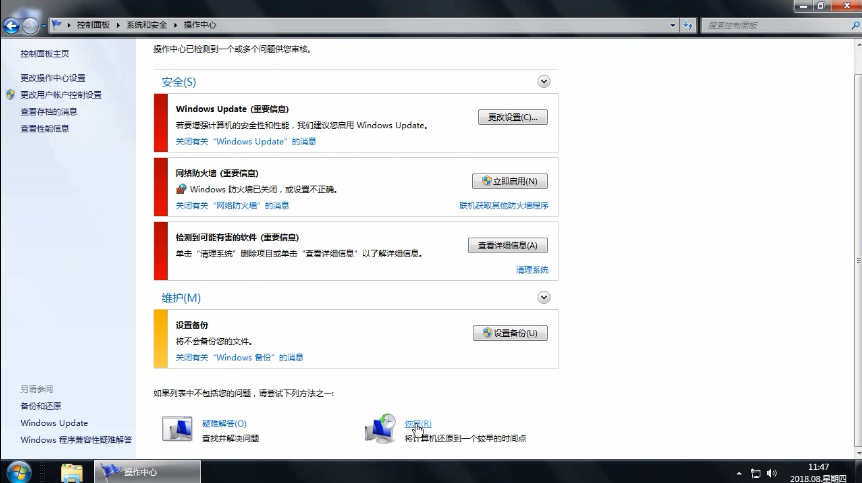Viewport: 862px width, 483px height.
Task: Click the Forward navigation arrow
Action: point(30,25)
